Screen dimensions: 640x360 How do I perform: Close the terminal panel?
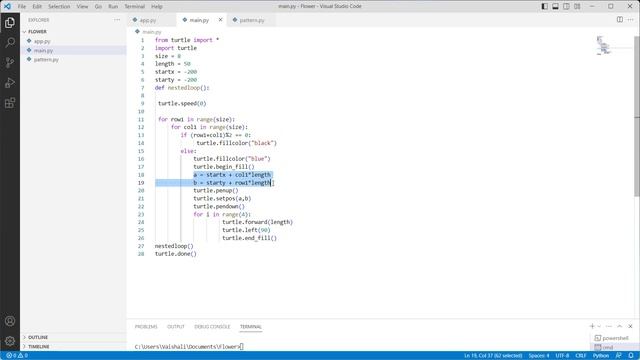click(x=630, y=326)
